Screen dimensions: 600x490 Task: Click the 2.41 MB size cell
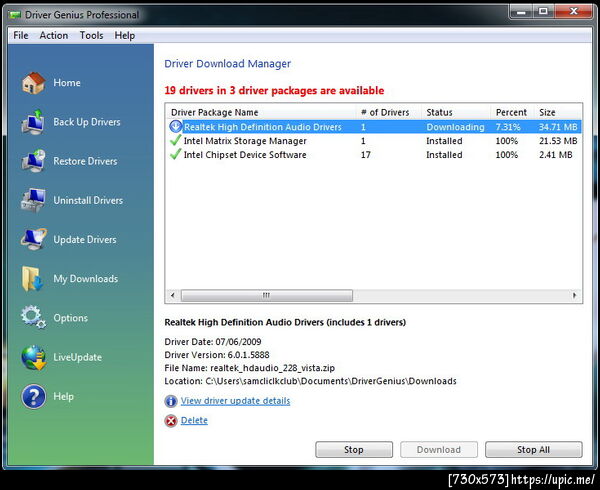(x=556, y=155)
